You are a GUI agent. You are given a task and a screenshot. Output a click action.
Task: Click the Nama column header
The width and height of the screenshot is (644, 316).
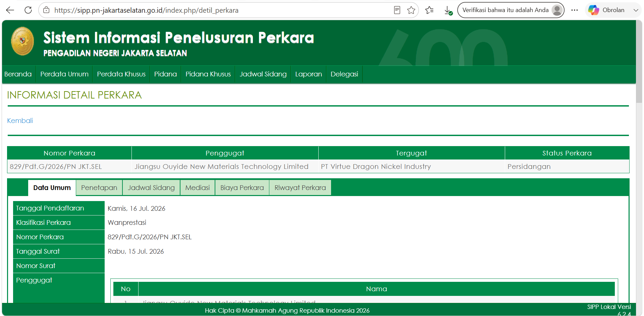coord(376,289)
